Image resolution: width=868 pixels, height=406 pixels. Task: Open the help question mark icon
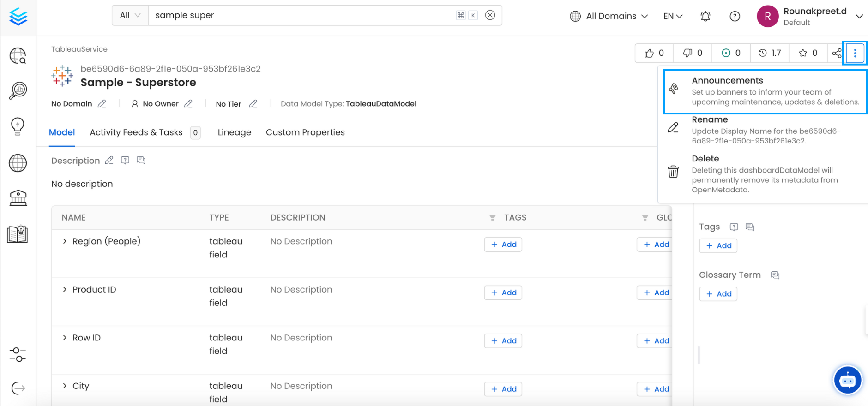click(x=735, y=16)
